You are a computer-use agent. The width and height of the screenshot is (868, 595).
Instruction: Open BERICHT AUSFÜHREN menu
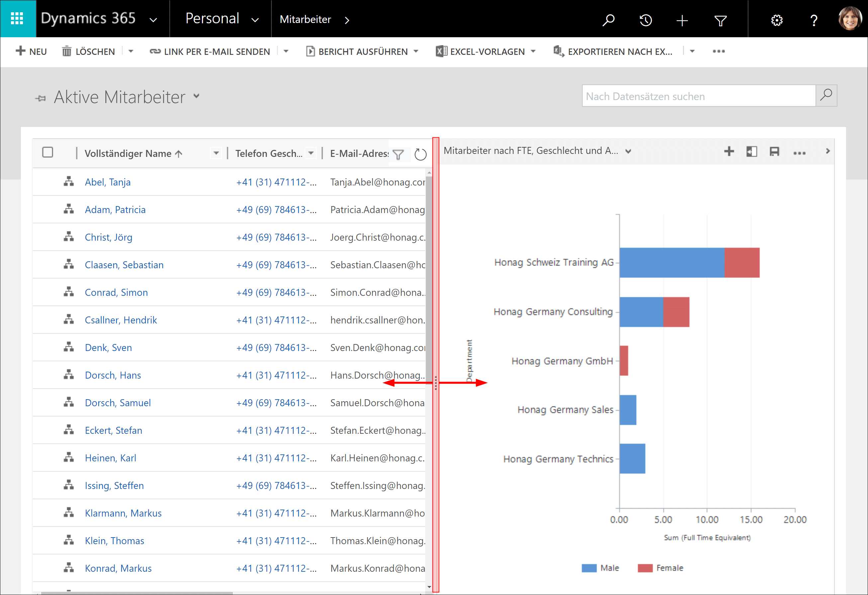click(x=362, y=51)
